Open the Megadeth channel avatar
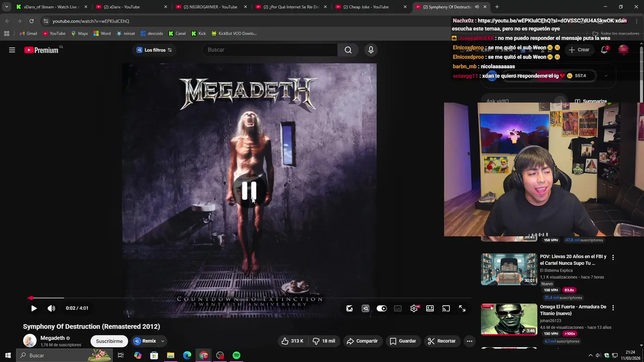The image size is (644, 362). point(30,341)
